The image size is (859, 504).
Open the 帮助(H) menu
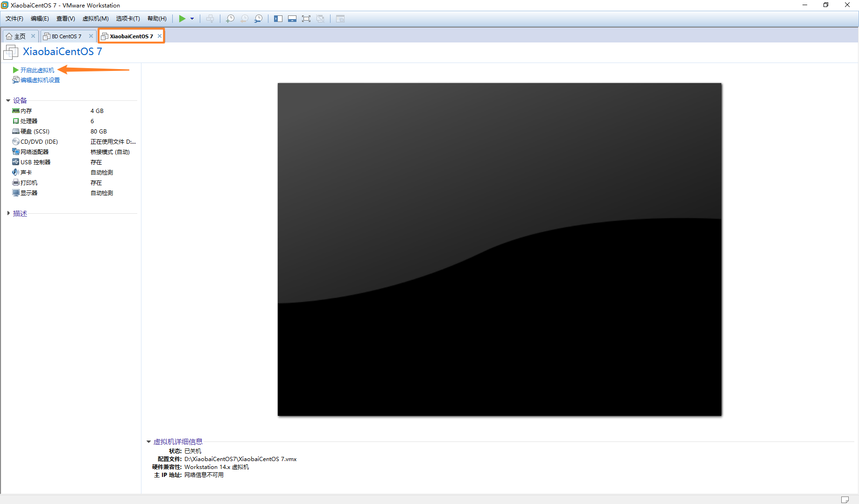[157, 19]
